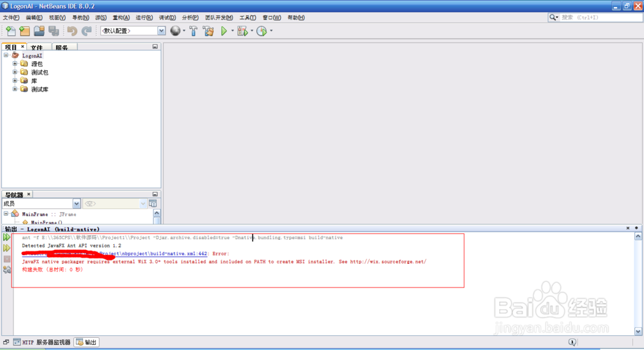Click the globe browser icon in toolbar
Viewport: 644px width, 350px height.
click(x=175, y=31)
